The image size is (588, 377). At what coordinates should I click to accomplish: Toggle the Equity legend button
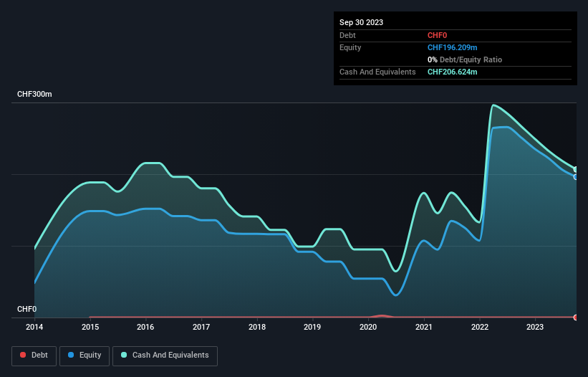85,355
